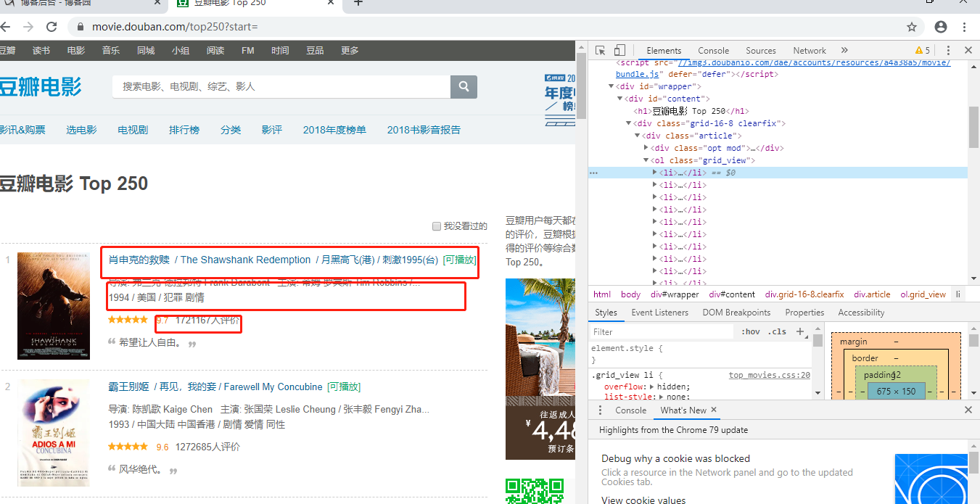Click 豆瓣电影 logo
980x504 pixels.
pyautogui.click(x=40, y=86)
